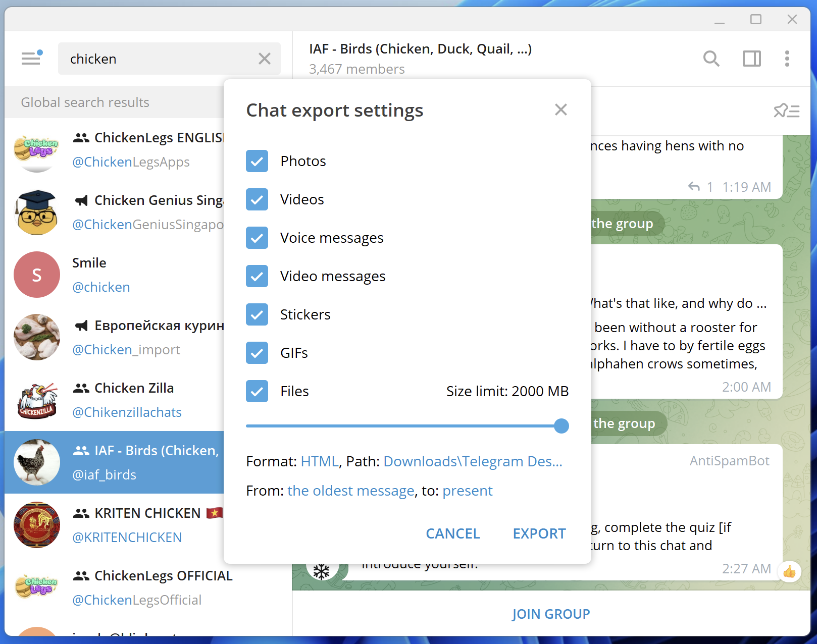Open Chicken Genius Singapore channel result
The height and width of the screenshot is (644, 817).
[115, 212]
